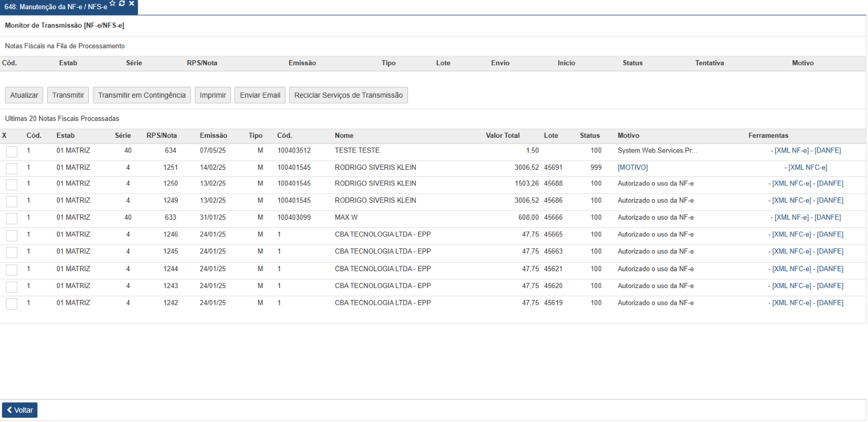This screenshot has width=868, height=422.
Task: Open DANFE link for nota 634
Action: point(828,151)
